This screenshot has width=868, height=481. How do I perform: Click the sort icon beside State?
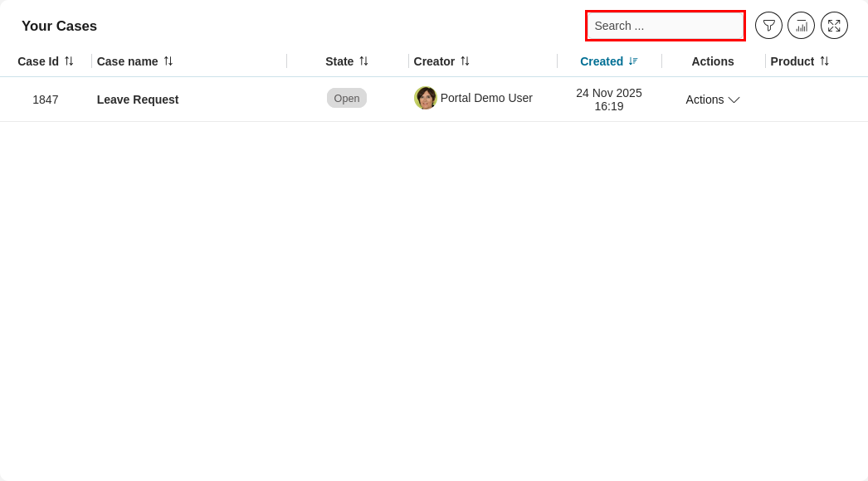(364, 61)
